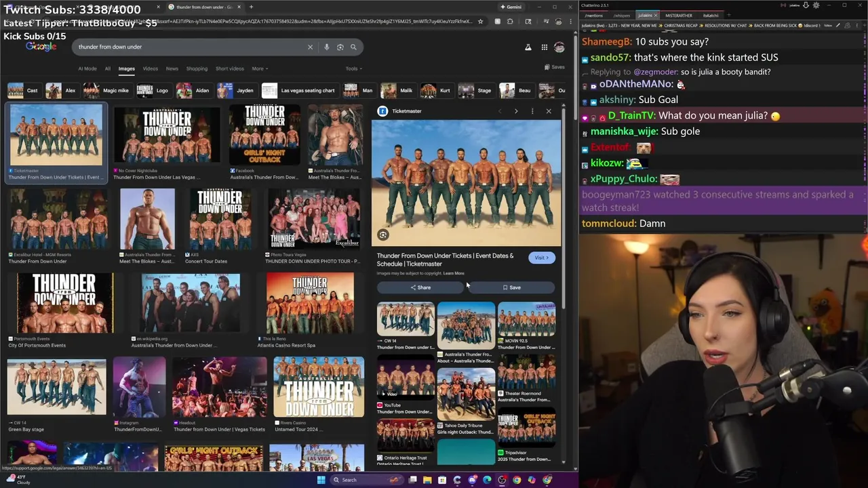Click Learn More copyright link

(454, 273)
